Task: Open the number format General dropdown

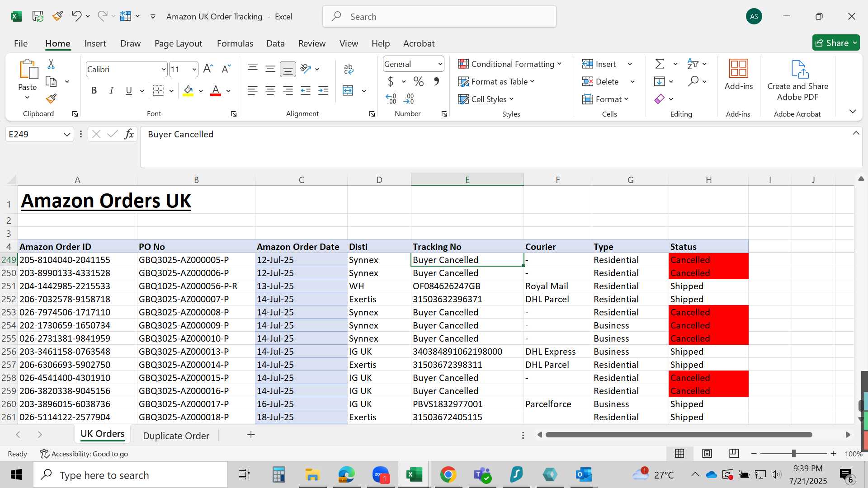Action: coord(440,64)
